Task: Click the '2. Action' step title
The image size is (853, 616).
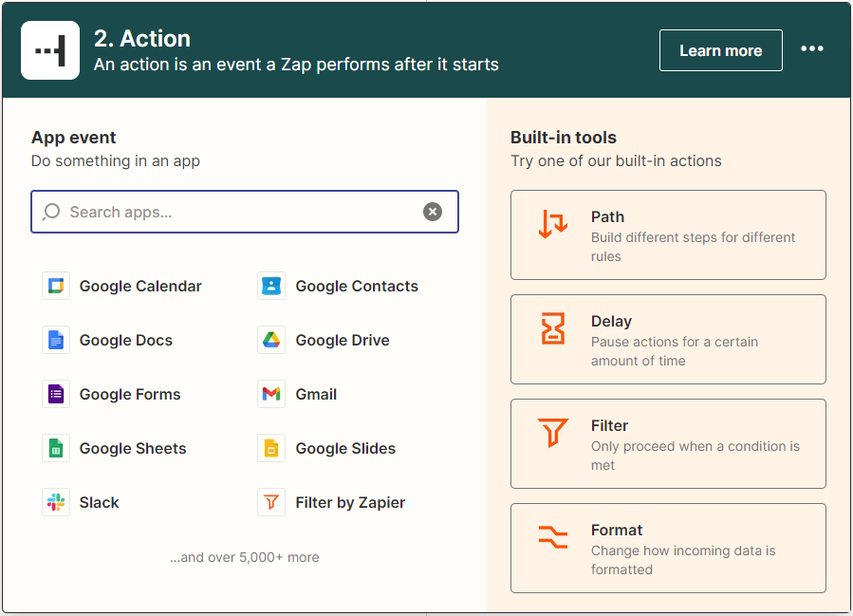Action: [x=142, y=39]
